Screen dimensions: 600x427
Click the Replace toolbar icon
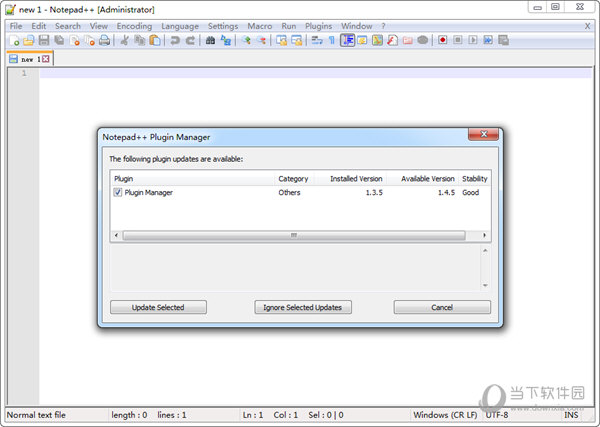click(226, 40)
